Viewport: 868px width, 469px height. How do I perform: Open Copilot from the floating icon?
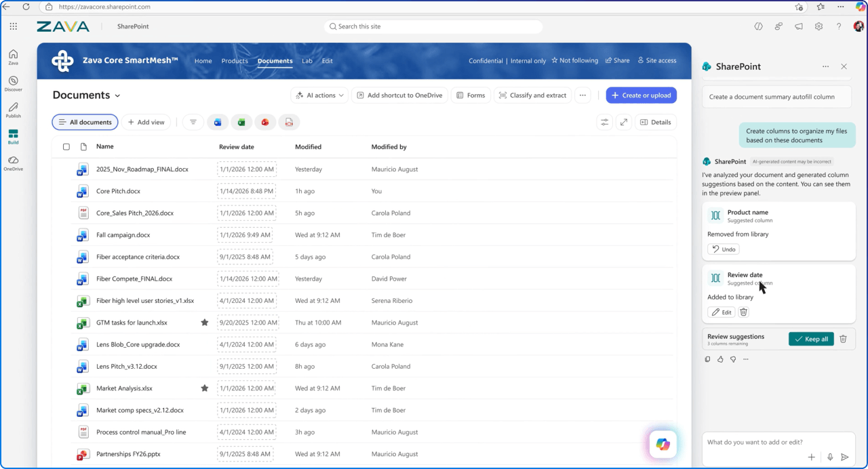662,444
